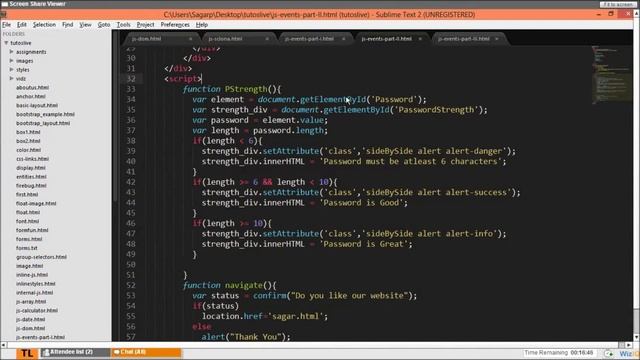Open the Tools menu
The width and height of the screenshot is (640, 360).
[123, 24]
